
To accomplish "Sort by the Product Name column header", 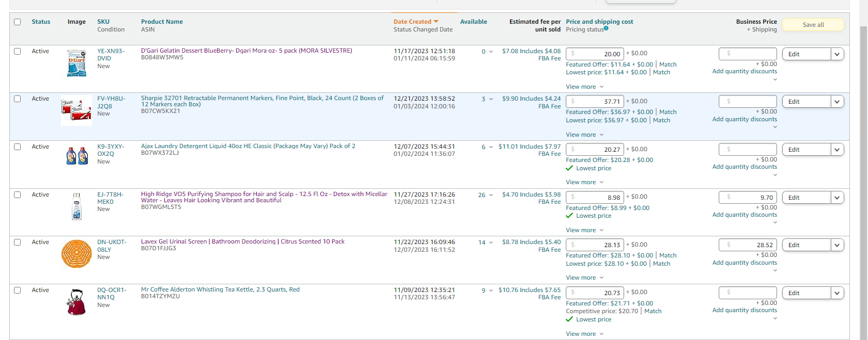I will (x=162, y=22).
